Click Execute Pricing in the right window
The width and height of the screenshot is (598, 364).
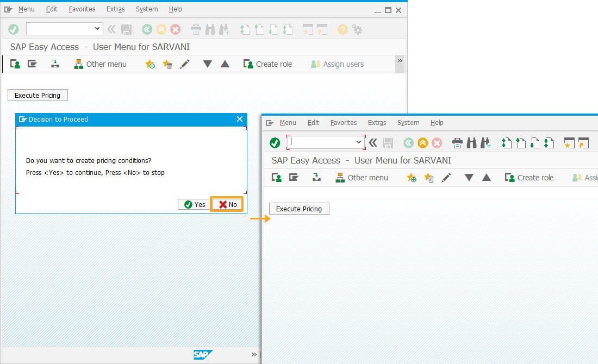299,209
